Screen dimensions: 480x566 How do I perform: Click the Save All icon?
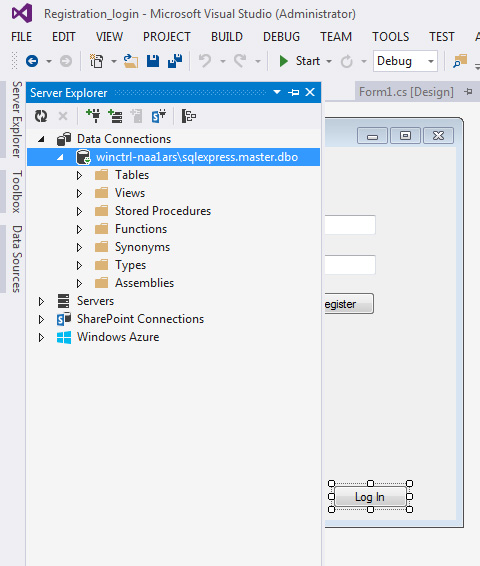point(175,61)
